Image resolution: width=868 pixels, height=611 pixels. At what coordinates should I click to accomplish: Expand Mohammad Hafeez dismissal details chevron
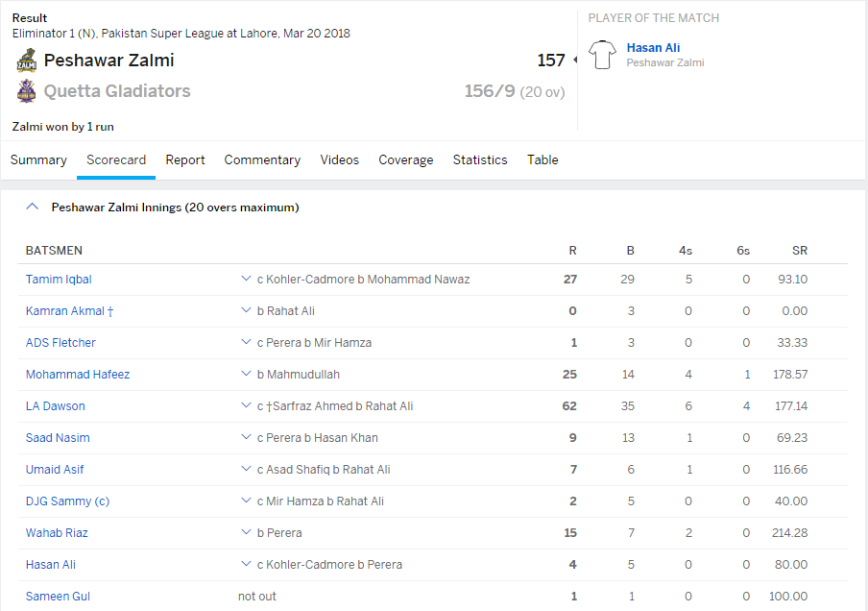pyautogui.click(x=246, y=375)
